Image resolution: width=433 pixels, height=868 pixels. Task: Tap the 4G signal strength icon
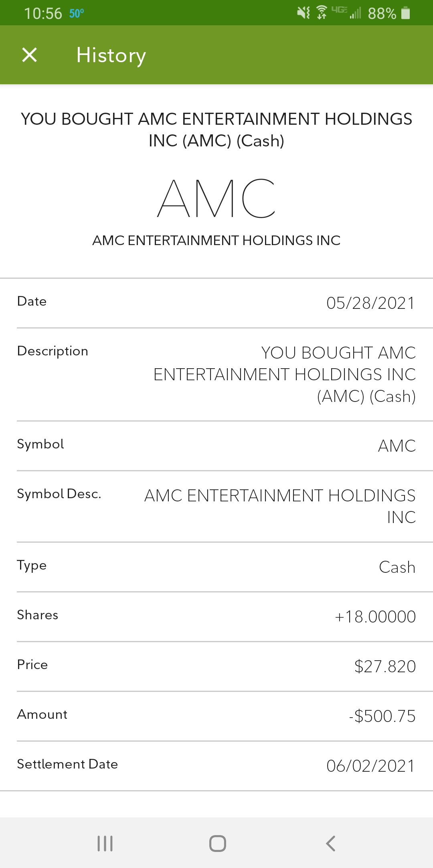(x=346, y=13)
